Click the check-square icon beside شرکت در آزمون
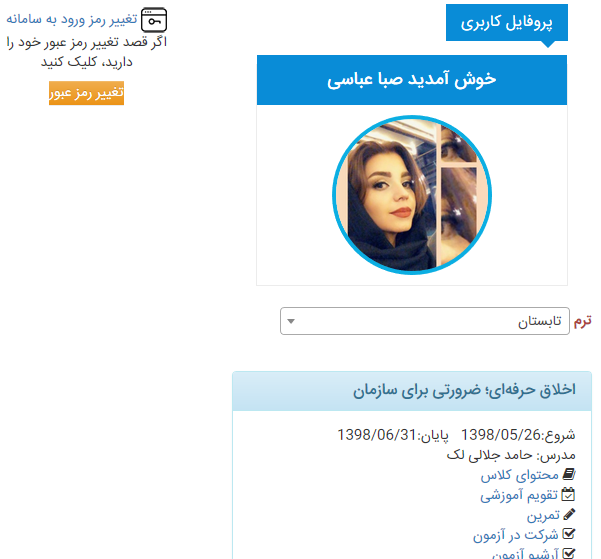601x559 pixels. coord(569,534)
